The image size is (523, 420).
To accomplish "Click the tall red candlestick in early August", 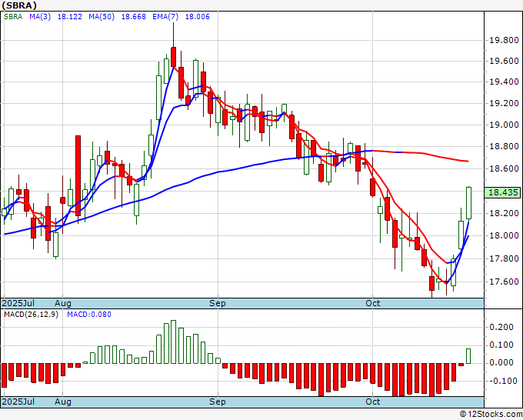I will tap(78, 176).
